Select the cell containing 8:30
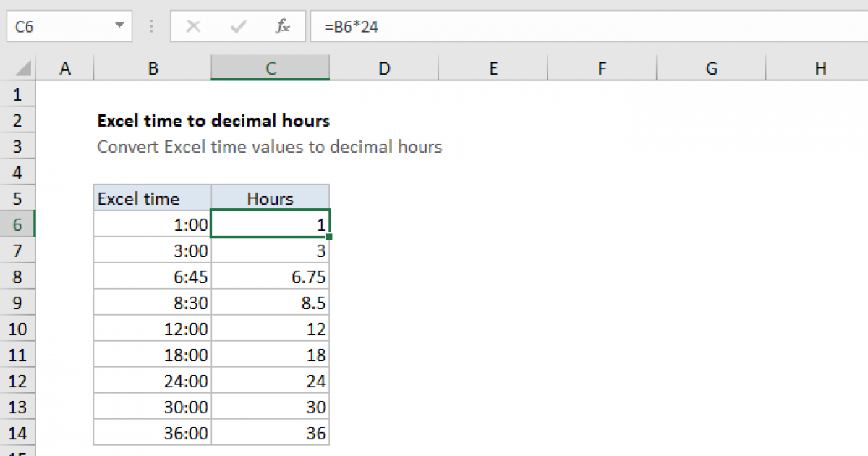868x456 pixels. coord(153,303)
